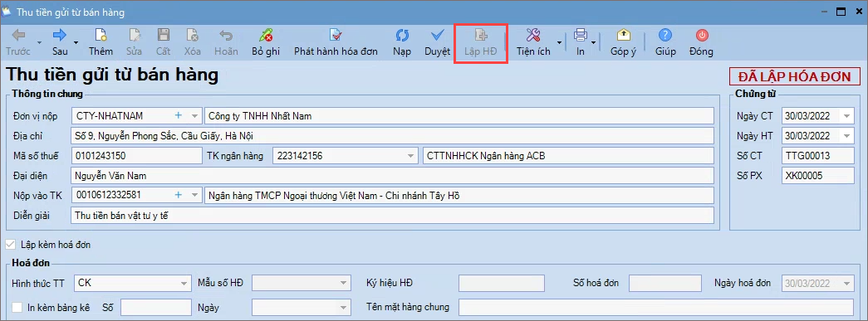868x321 pixels.
Task: Open Mẫu số HĐ dropdown
Action: click(344, 284)
